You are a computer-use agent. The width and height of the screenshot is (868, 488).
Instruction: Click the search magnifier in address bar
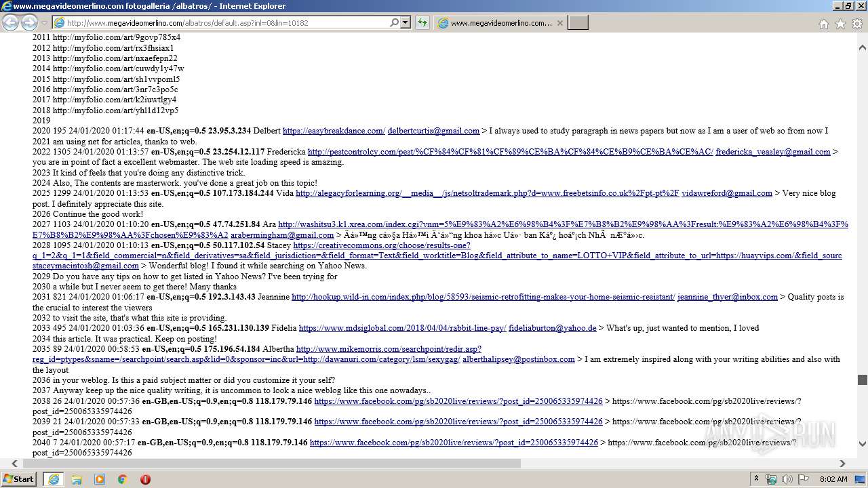pyautogui.click(x=394, y=23)
